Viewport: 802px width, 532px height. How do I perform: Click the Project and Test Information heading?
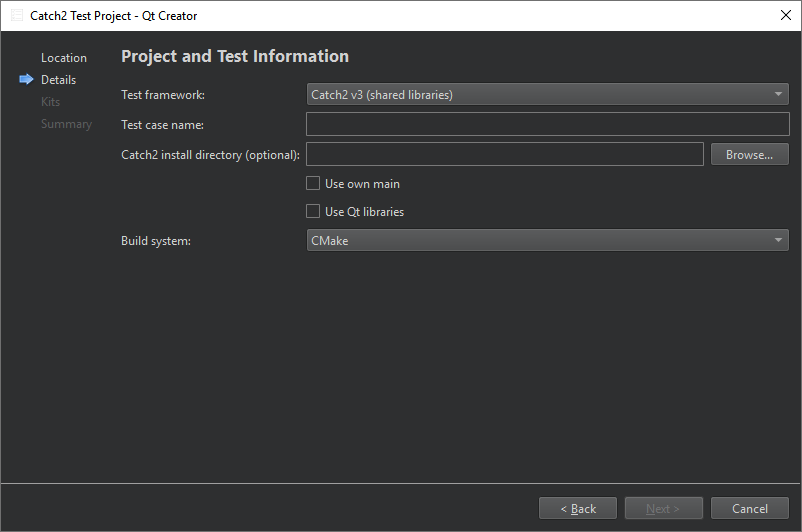point(235,57)
